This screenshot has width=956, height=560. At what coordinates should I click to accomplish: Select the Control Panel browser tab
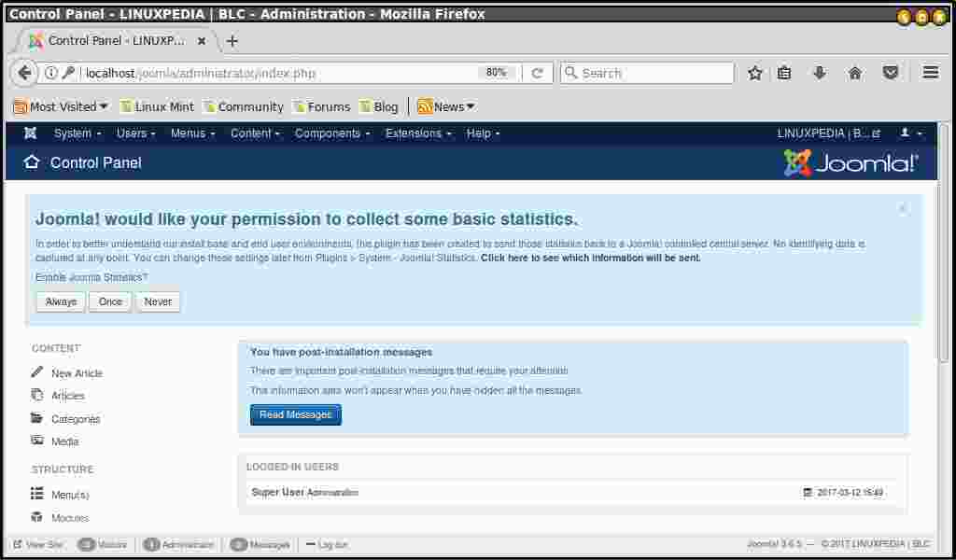tap(112, 41)
